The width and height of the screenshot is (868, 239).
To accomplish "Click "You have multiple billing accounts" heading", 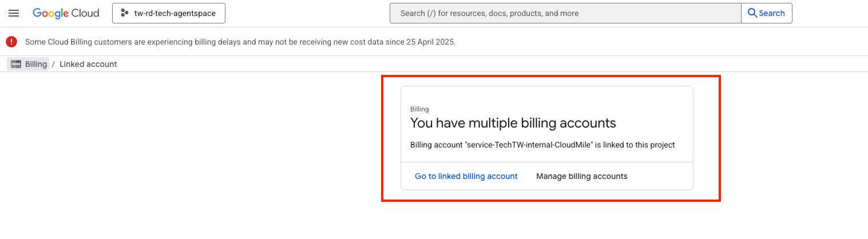I will (513, 123).
